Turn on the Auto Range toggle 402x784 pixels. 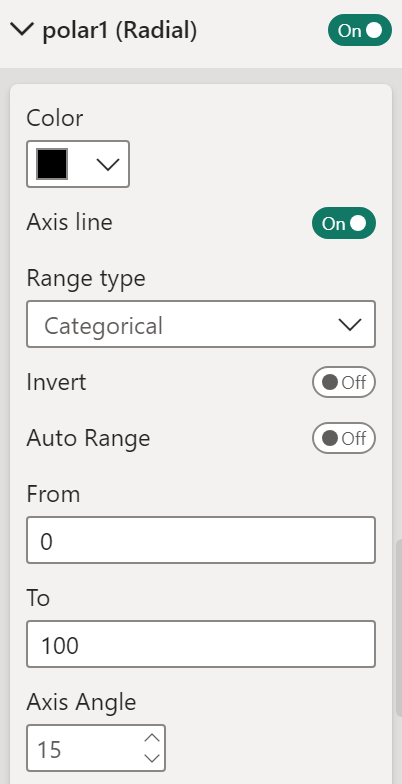tap(344, 438)
